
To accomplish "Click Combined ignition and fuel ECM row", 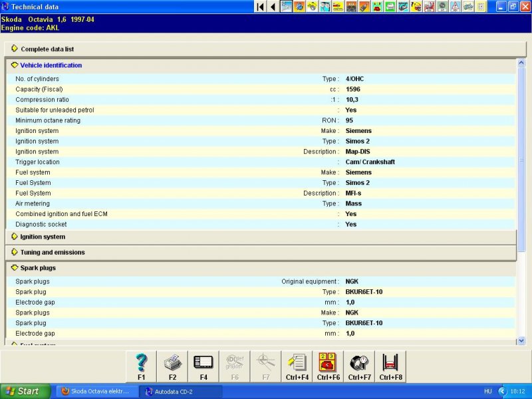I will [261, 214].
